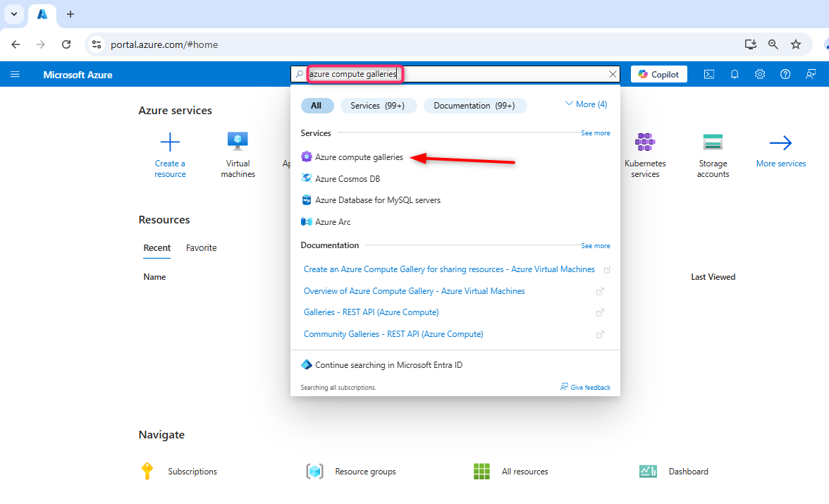The height and width of the screenshot is (504, 829).
Task: Open Cloud Shell from the header
Action: click(x=709, y=75)
